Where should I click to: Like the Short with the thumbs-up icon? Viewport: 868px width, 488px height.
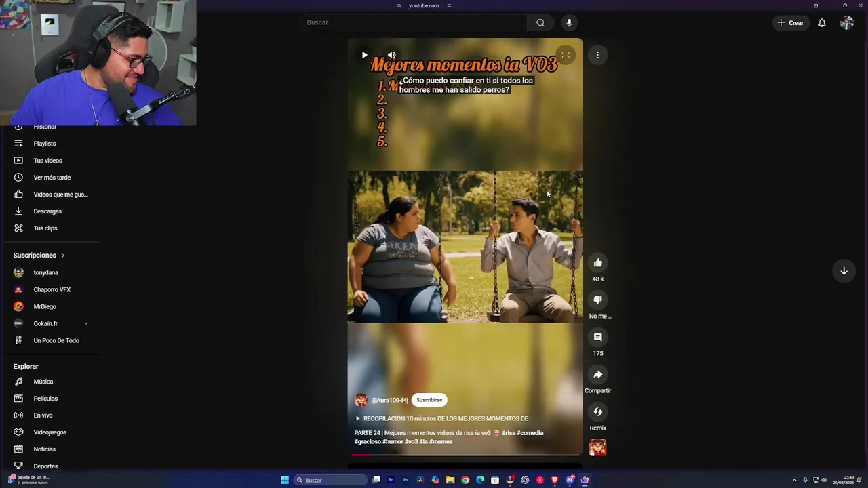tap(597, 263)
